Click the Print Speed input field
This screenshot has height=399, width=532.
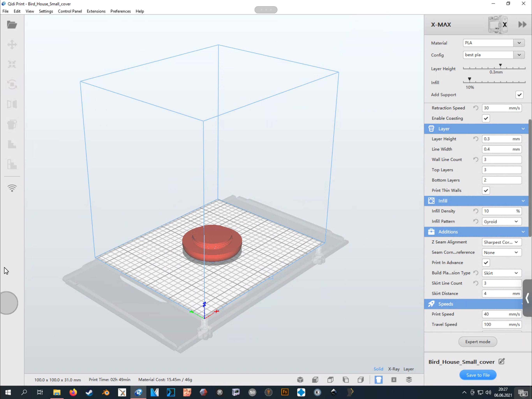pos(502,314)
